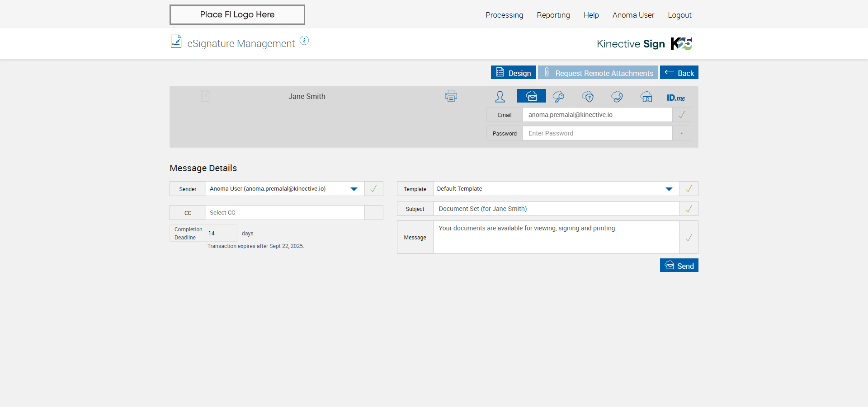Select the cloud email delivery icon

[531, 96]
